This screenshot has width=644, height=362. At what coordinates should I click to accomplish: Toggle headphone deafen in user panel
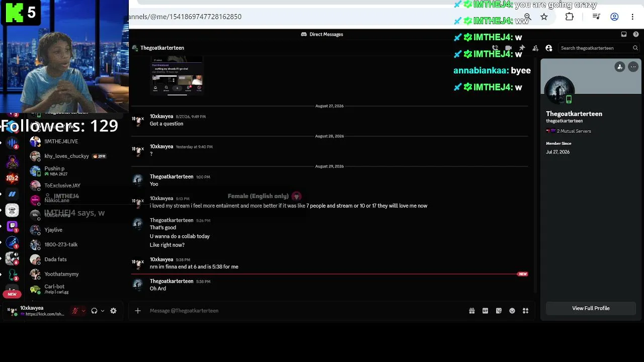pyautogui.click(x=94, y=311)
